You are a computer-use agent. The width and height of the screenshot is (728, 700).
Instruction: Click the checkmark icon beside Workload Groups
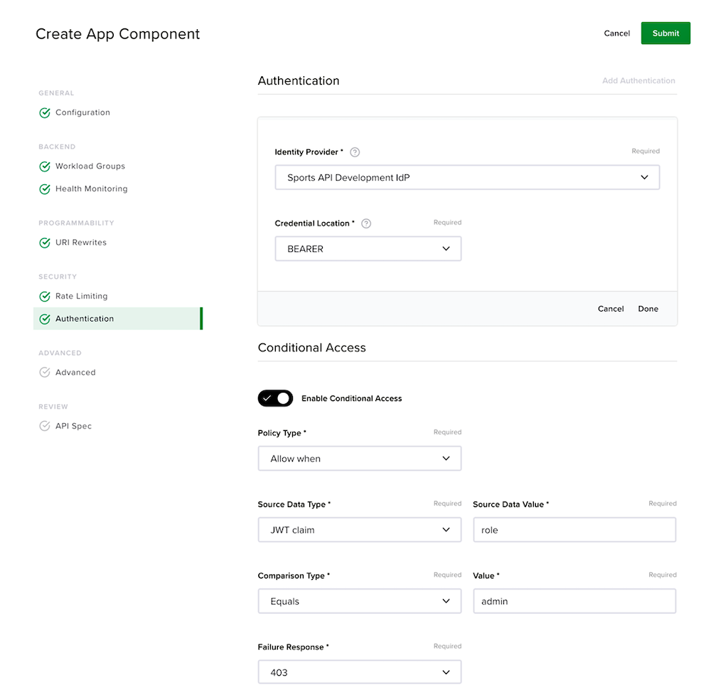tap(45, 166)
